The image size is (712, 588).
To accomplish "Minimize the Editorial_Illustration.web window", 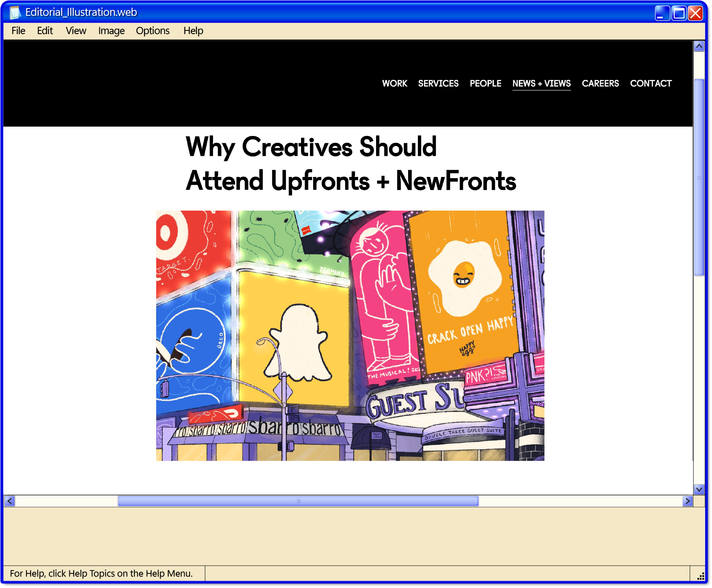I will tap(662, 13).
